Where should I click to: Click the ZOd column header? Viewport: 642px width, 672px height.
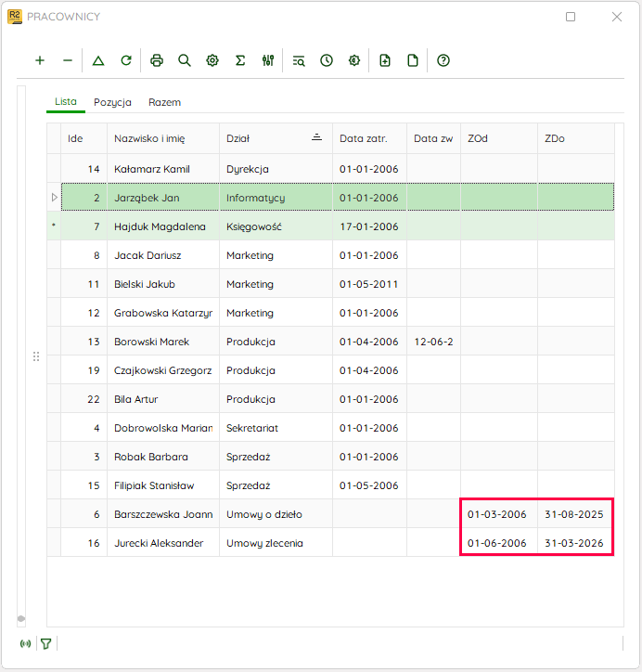tap(499, 138)
